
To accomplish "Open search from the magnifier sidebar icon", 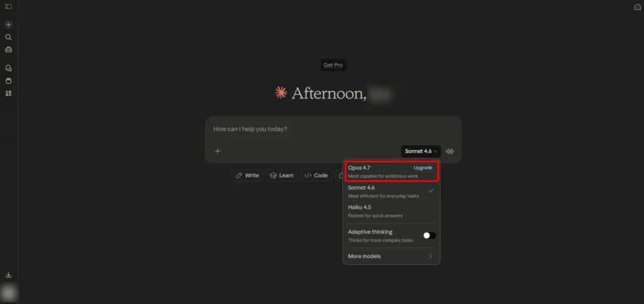I will pyautogui.click(x=8, y=37).
